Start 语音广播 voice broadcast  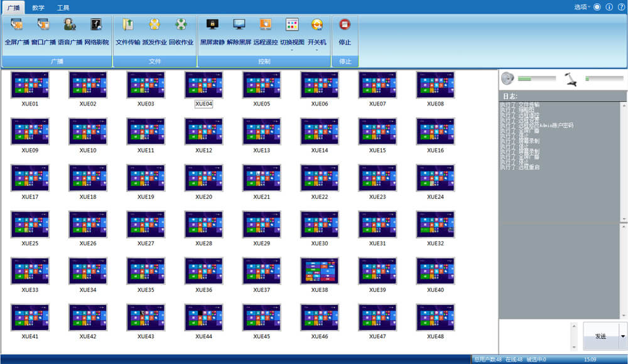(x=70, y=31)
